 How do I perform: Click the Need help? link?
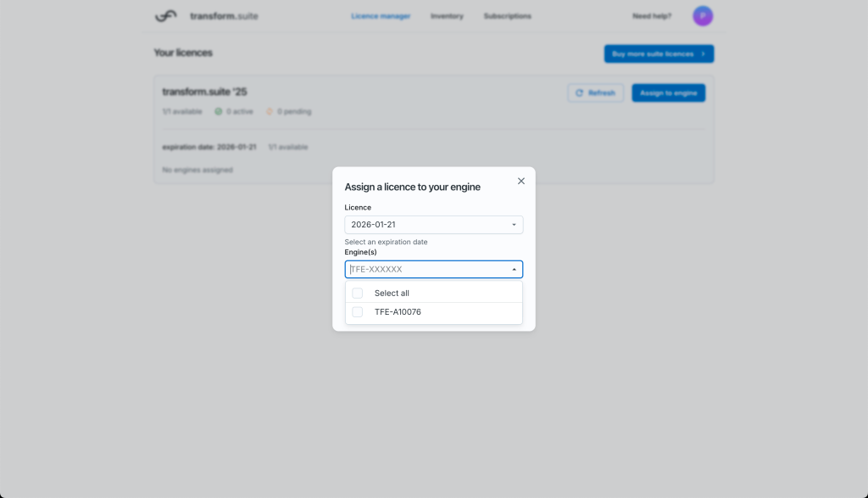coord(652,16)
